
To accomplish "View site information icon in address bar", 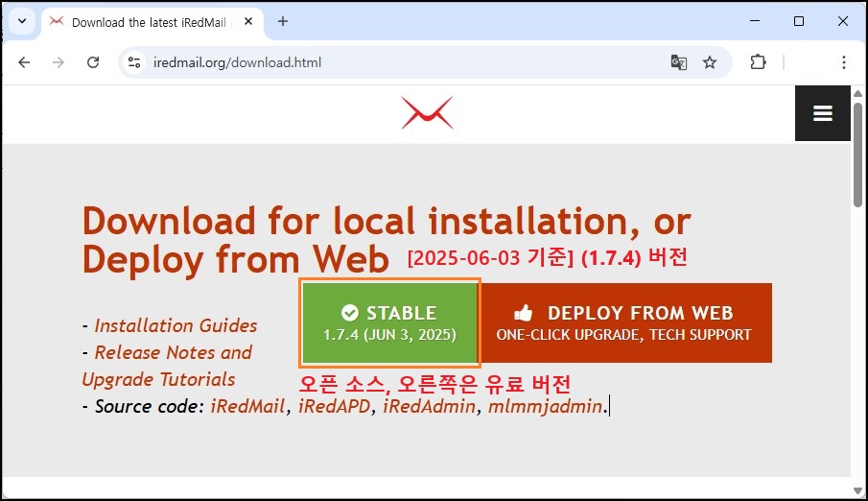I will pos(134,62).
